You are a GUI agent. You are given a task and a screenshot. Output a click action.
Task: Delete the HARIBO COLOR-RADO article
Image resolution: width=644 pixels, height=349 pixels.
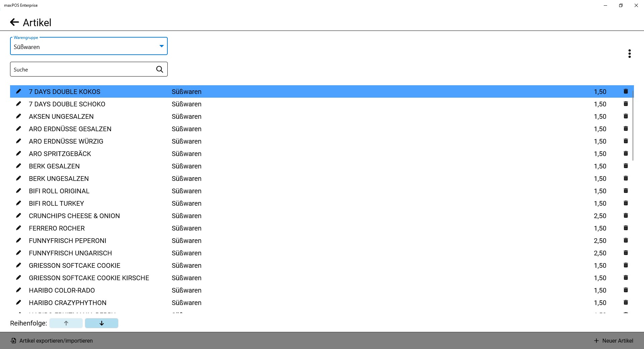626,290
